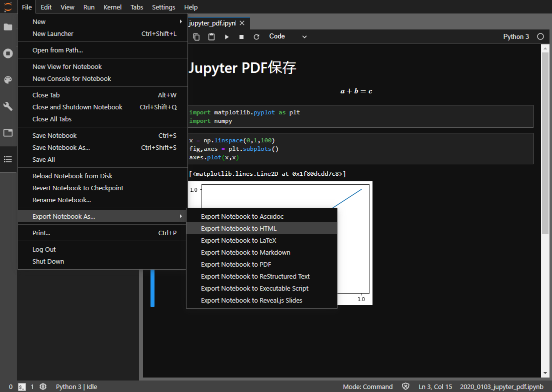Image resolution: width=552 pixels, height=392 pixels.
Task: Click the paste cells toolbar icon
Action: point(211,36)
